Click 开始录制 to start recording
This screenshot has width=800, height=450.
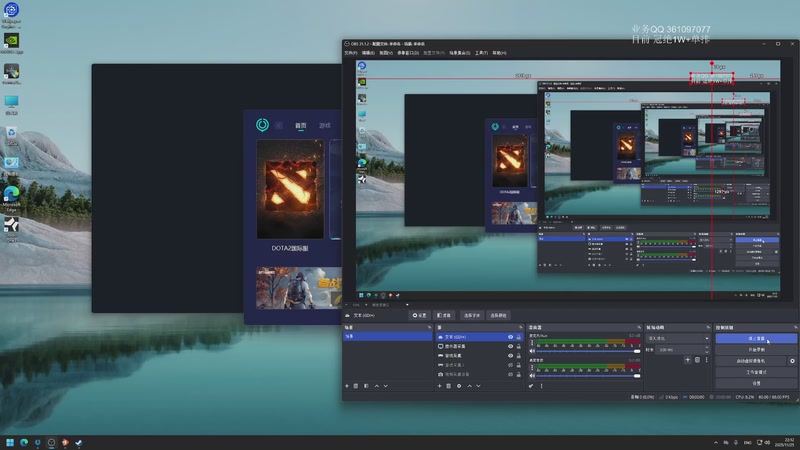[x=756, y=349]
